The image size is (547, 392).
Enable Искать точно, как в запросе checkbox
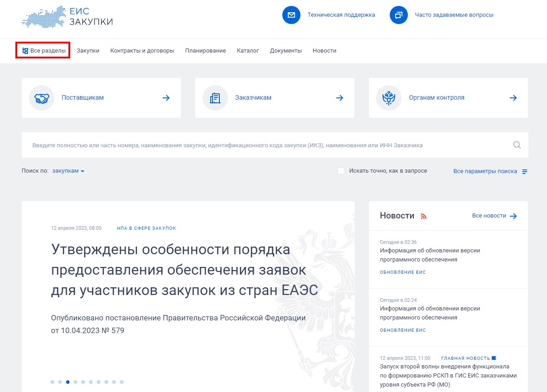[x=341, y=171]
